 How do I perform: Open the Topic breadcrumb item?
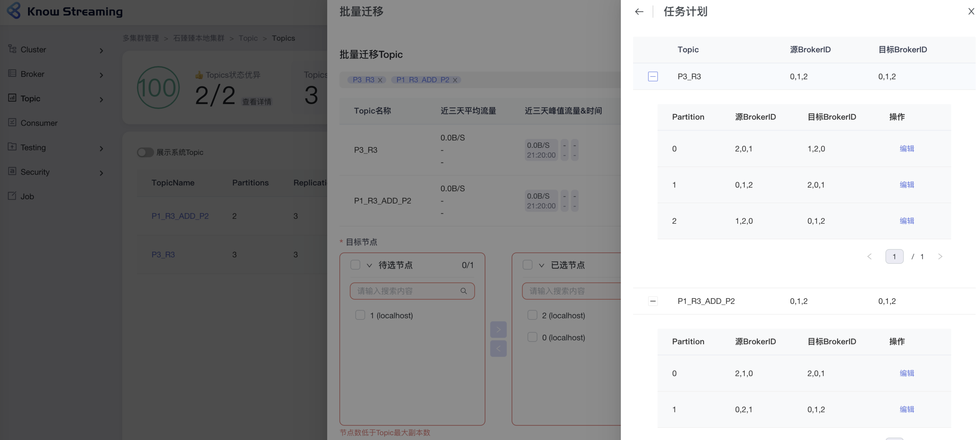pyautogui.click(x=248, y=38)
